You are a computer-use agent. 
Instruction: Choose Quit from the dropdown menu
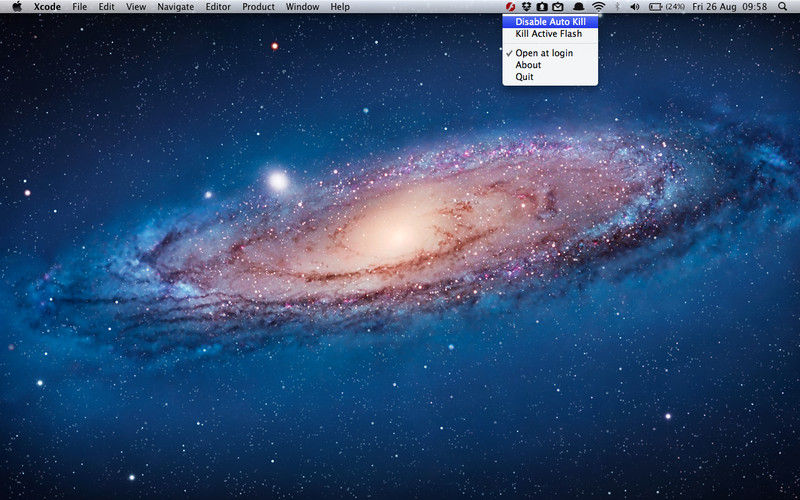(550, 77)
